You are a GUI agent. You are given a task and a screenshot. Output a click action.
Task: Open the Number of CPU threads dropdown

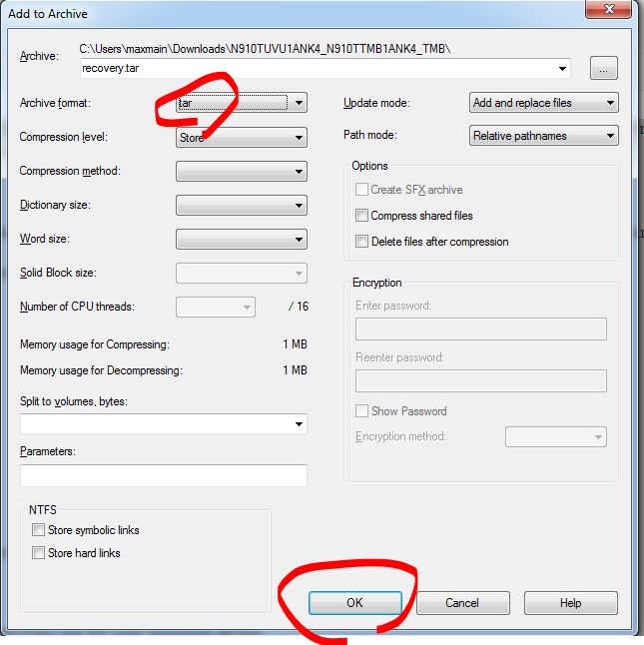216,308
